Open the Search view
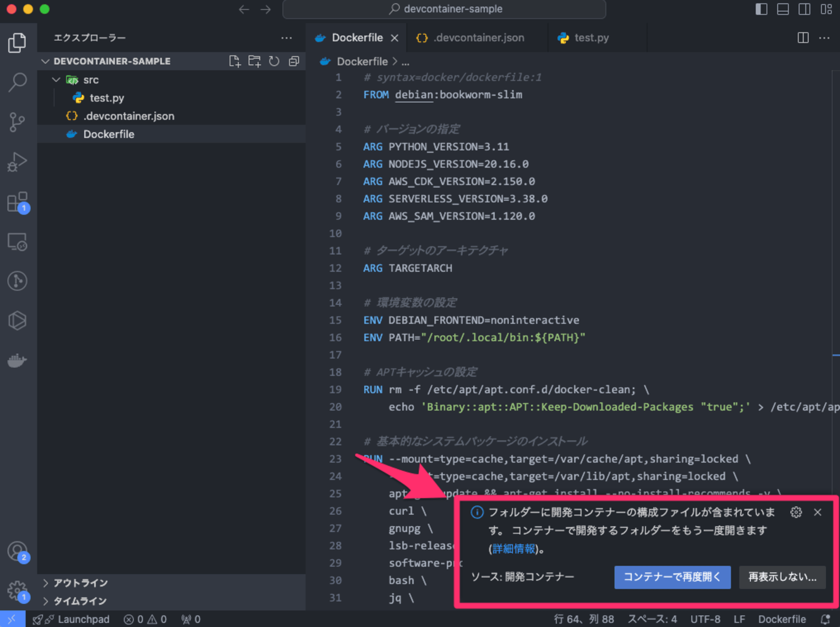Screen dimensions: 840x627 [17, 82]
